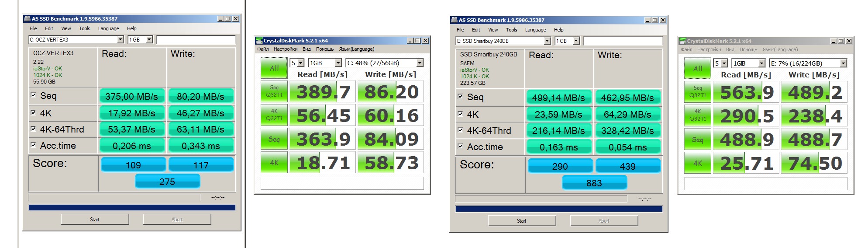The width and height of the screenshot is (868, 248).
Task: Click empty text field beside 1 GB, Smartbuy window
Action: coord(623,41)
